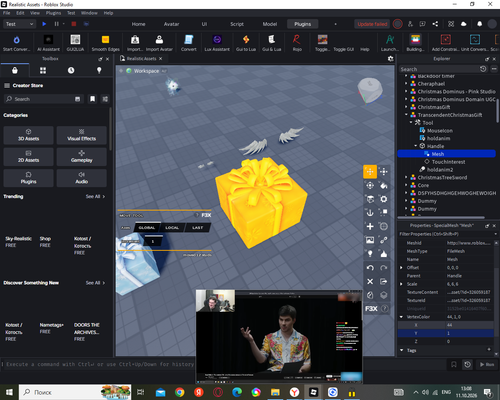Viewport: 500px width, 400px height.
Task: Open the Window menu
Action: tap(89, 13)
